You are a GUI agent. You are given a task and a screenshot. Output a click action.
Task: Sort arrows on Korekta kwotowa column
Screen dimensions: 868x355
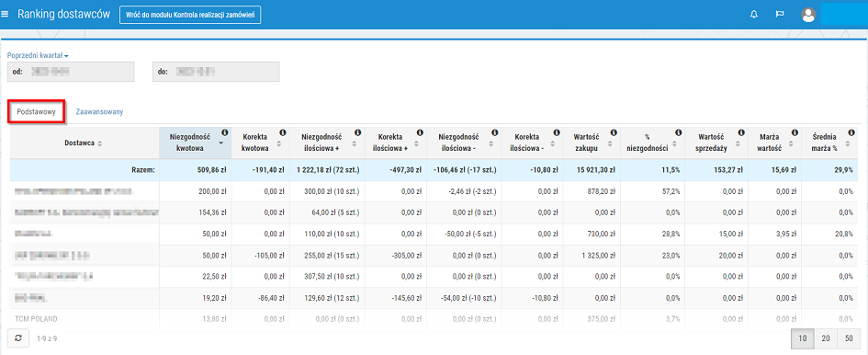280,143
